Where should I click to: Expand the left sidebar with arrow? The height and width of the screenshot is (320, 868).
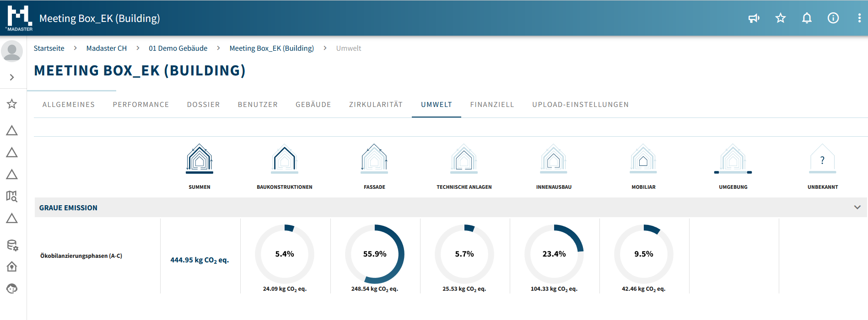(x=12, y=77)
